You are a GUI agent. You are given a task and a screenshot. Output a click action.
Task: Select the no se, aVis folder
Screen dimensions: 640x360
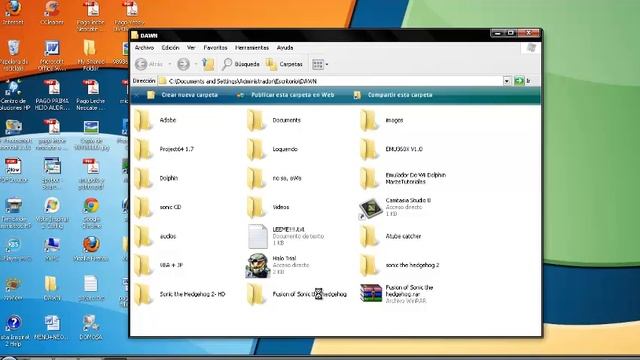tap(274, 178)
